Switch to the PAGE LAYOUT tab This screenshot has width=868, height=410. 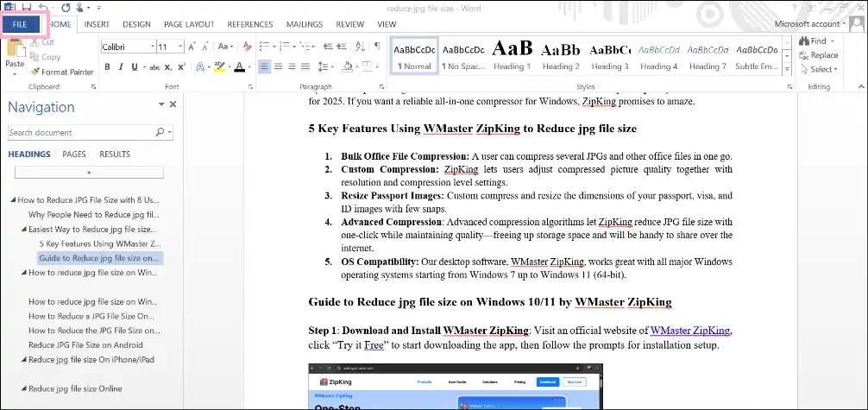point(189,24)
